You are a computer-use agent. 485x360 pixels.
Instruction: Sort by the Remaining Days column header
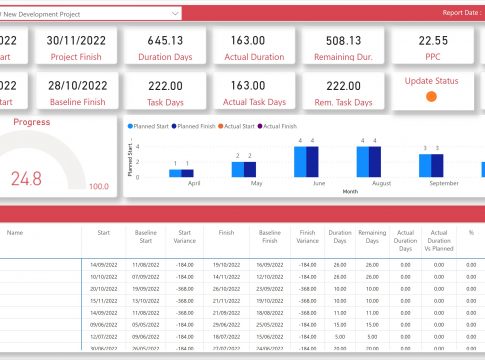tap(372, 237)
